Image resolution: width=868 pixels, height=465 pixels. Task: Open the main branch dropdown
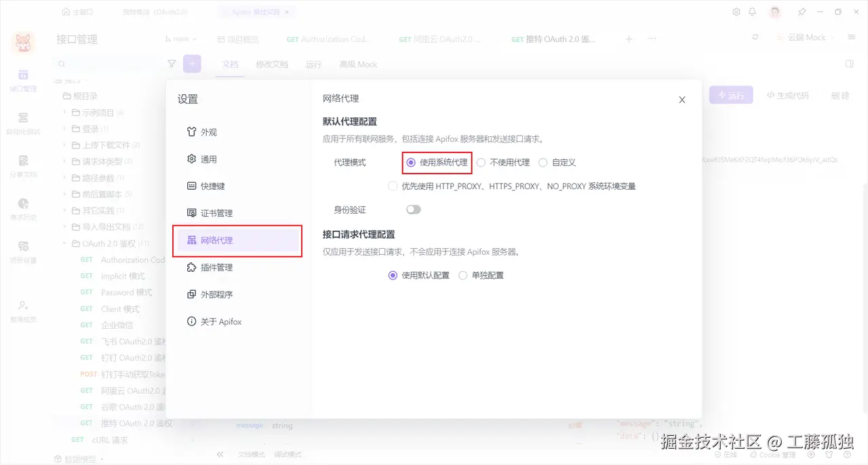pos(180,38)
